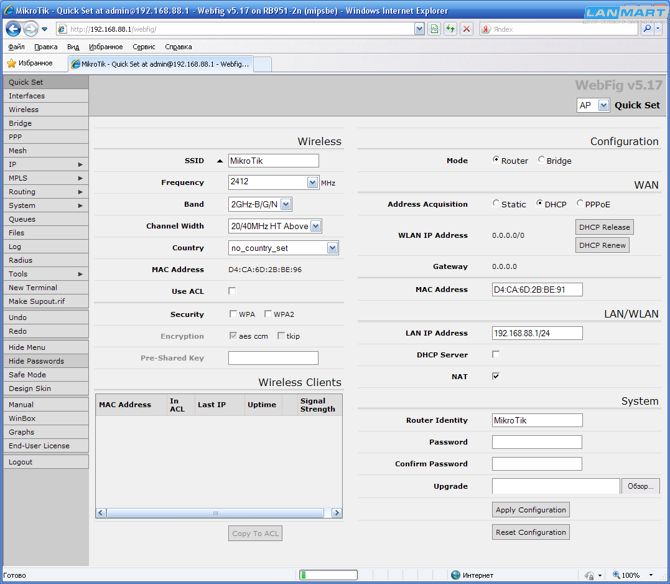Open the Interfaces sidebar item
The height and width of the screenshot is (584, 670).
(46, 96)
